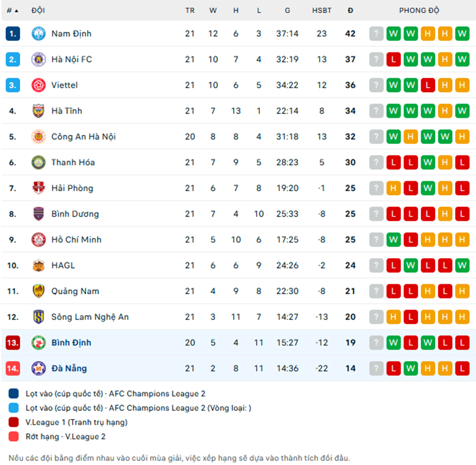This screenshot has height=465, width=476.
Task: Click the Hà Tĩnh team badge
Action: 38,111
